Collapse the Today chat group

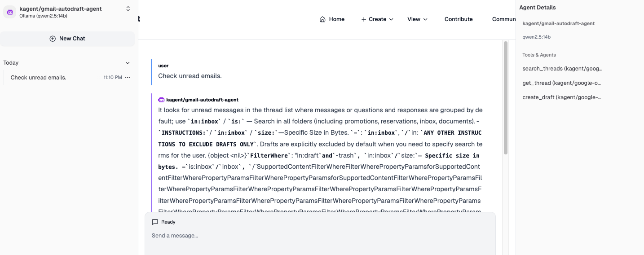(x=128, y=63)
